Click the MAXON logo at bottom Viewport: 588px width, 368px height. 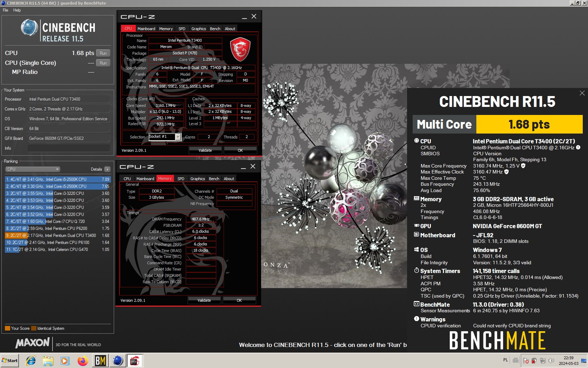[x=33, y=343]
